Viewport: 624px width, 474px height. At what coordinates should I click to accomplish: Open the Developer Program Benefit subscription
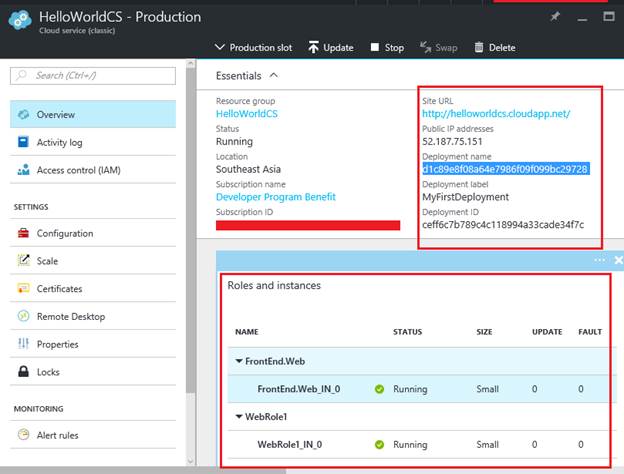pos(276,197)
